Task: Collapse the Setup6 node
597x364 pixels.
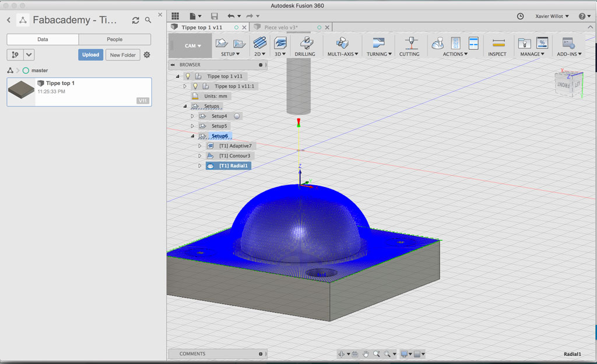Action: [192, 136]
